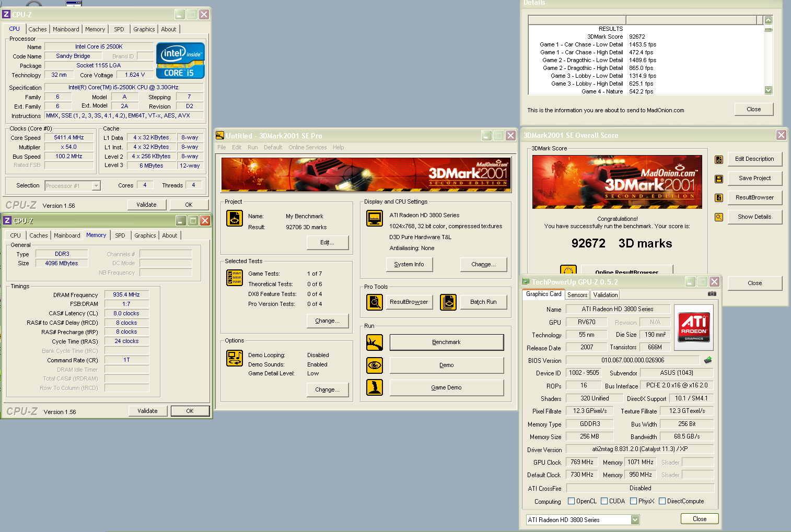This screenshot has height=532, width=791.
Task: Click the scroll down arrow in the Details results list
Action: click(768, 90)
